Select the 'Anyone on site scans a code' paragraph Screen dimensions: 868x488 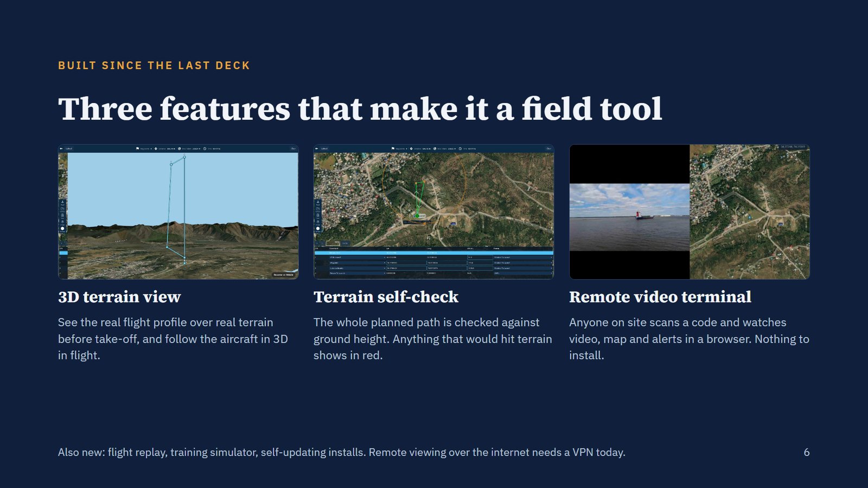click(689, 339)
